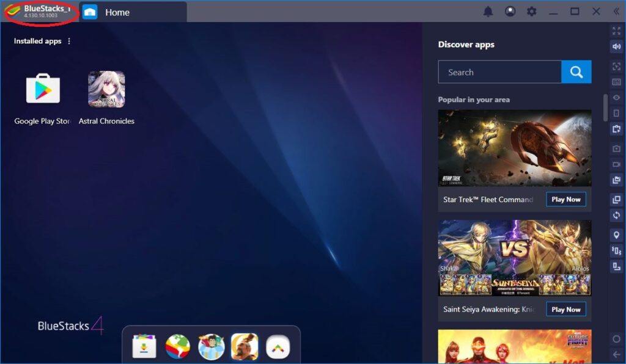This screenshot has height=364, width=626.
Task: Mute the emulator volume in the sidebar
Action: tap(615, 46)
